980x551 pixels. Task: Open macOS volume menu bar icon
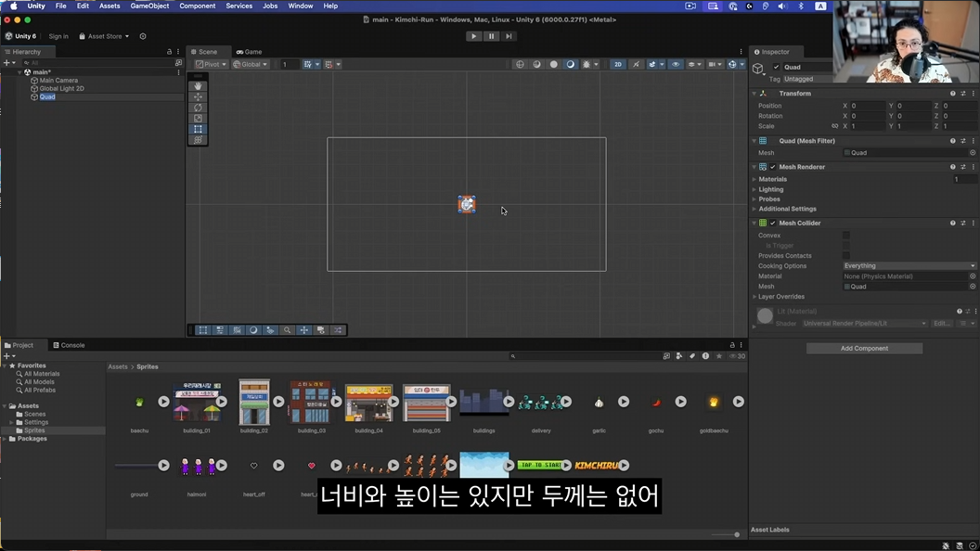782,6
